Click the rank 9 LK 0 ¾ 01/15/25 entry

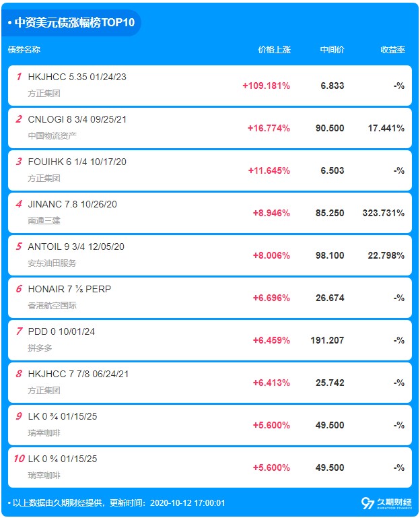(x=210, y=425)
